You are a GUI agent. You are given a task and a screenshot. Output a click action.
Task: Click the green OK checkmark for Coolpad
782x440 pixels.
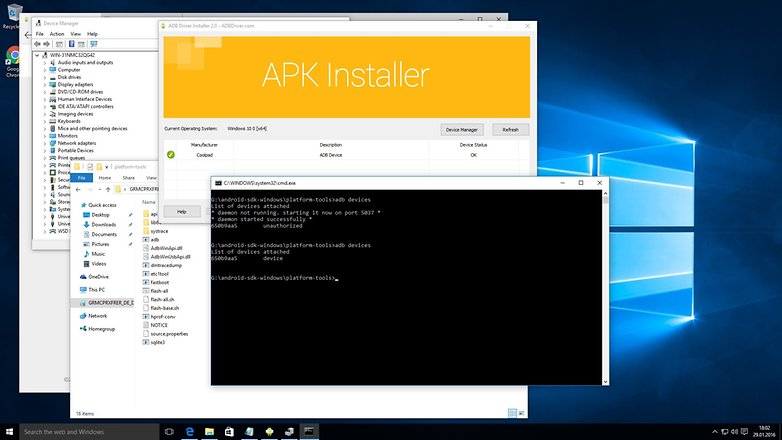coord(171,155)
